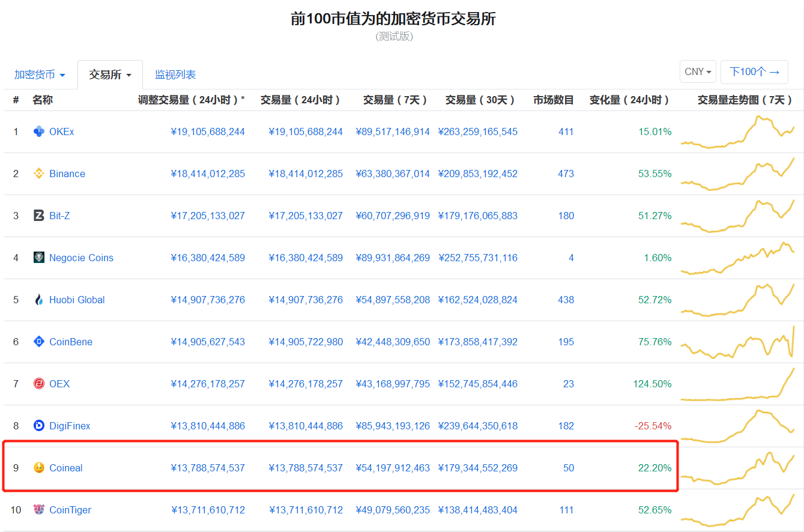Click DigiFinex change value -25.54%
This screenshot has height=532, width=804.
[653, 426]
